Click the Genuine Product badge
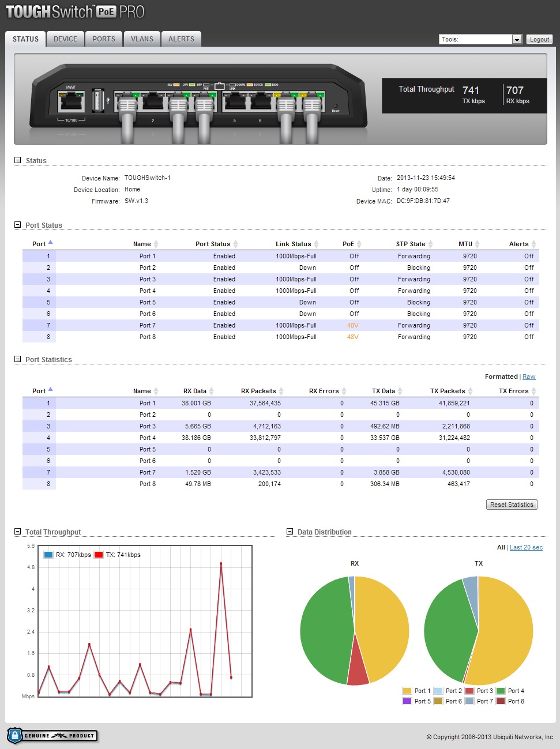Image resolution: width=560 pixels, height=749 pixels. pos(52,735)
